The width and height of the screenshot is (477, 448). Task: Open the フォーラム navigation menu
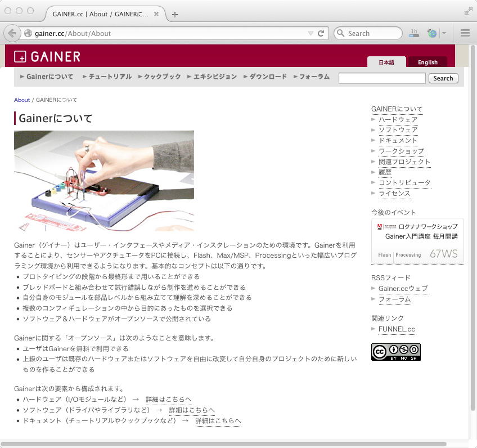[x=312, y=77]
